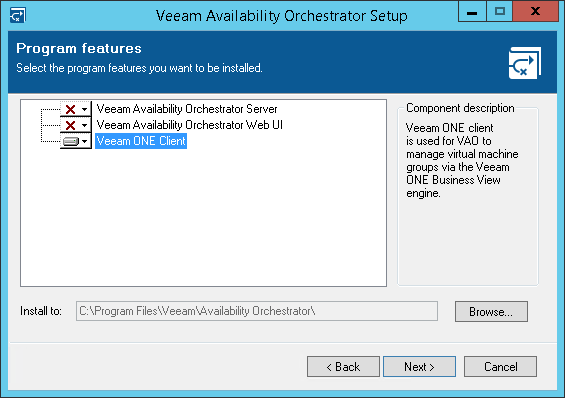Click the Install to path field

(257, 311)
